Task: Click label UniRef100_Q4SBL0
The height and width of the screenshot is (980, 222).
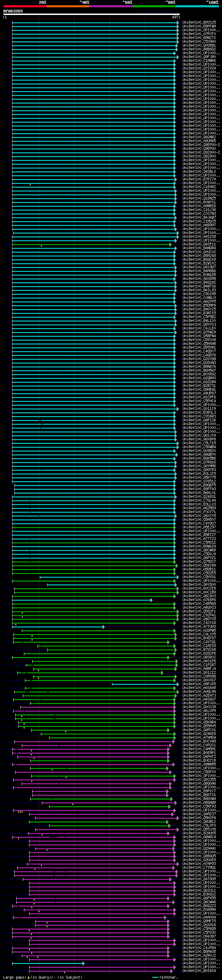Action: coord(199,172)
